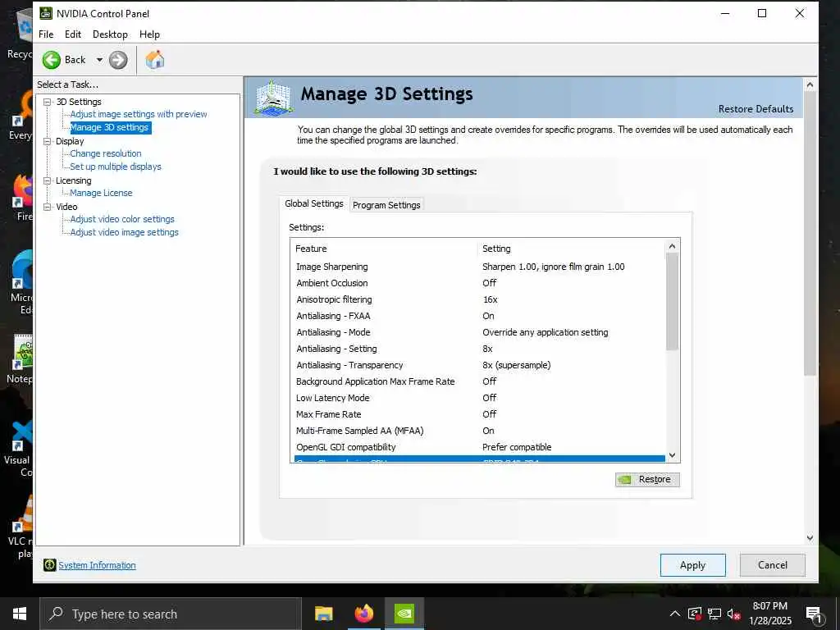Show hidden system tray icons
Viewport: 840px width, 630px height.
pyautogui.click(x=675, y=614)
